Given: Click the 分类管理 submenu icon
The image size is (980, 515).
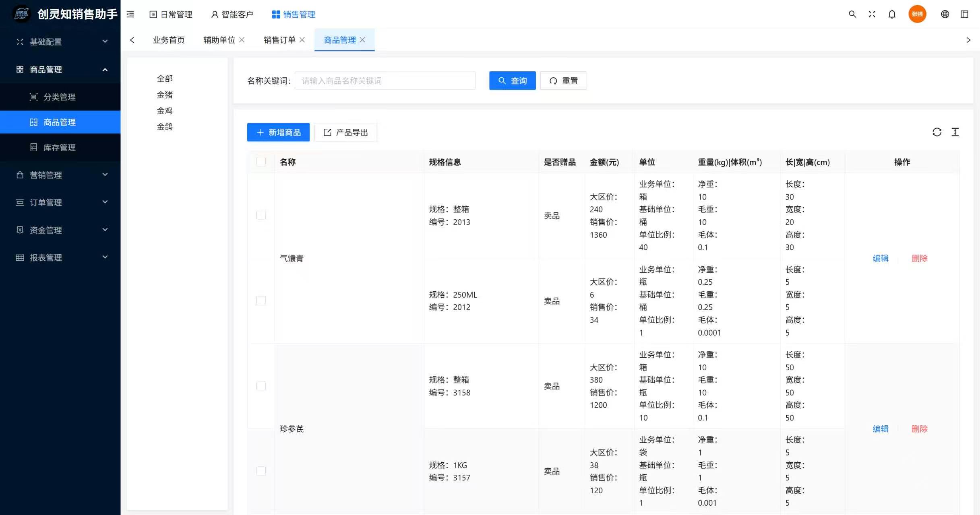Looking at the screenshot, I should [34, 97].
